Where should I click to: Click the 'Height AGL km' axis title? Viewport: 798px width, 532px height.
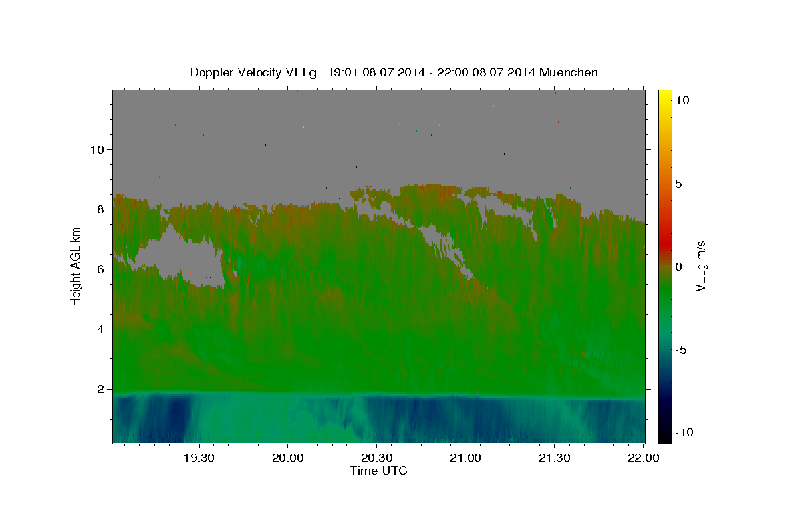tap(76, 267)
